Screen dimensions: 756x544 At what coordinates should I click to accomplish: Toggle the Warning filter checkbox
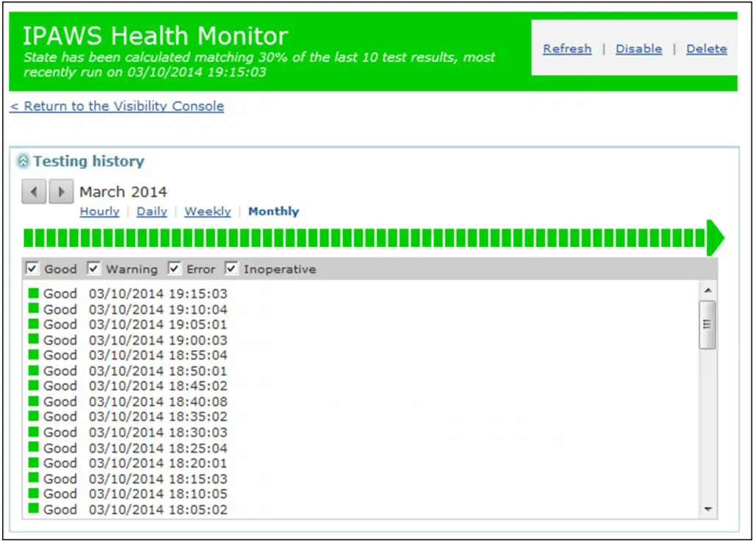coord(93,268)
